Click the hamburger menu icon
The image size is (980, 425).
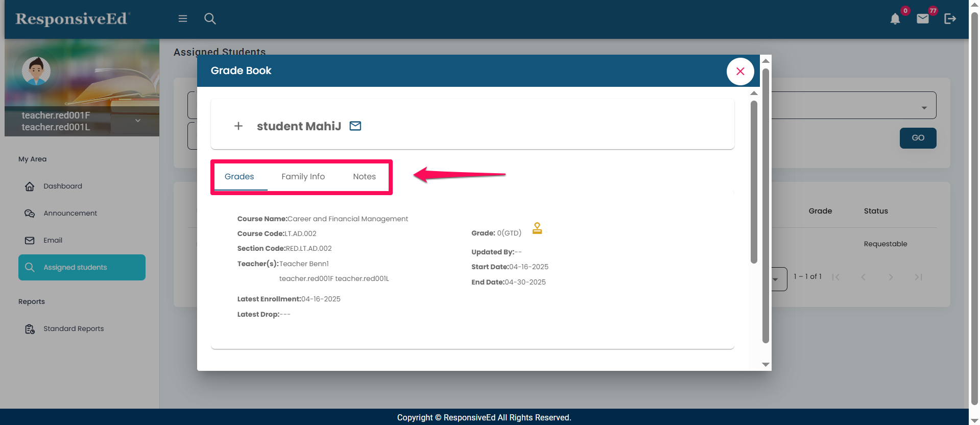coord(182,19)
